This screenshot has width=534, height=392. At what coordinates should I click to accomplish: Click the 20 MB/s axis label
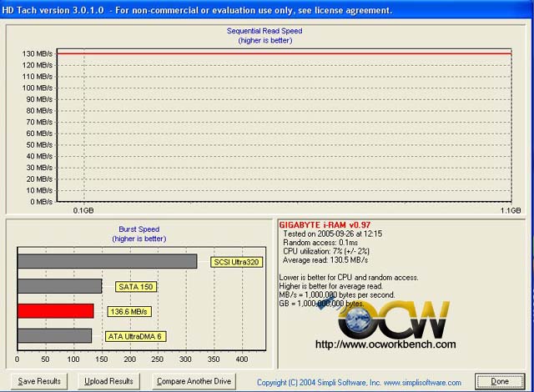(x=39, y=179)
